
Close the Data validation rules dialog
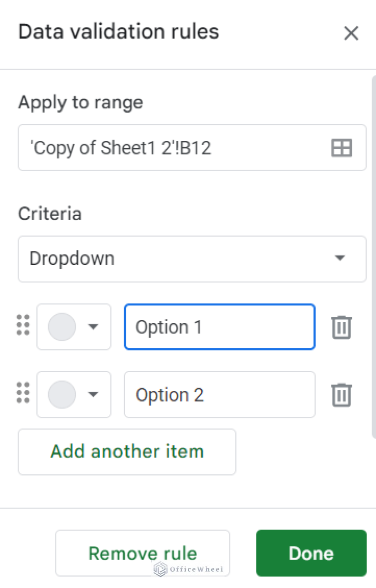[x=351, y=33]
